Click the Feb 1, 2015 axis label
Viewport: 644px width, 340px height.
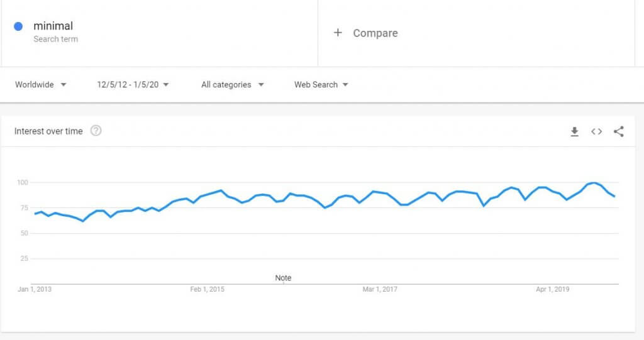208,289
